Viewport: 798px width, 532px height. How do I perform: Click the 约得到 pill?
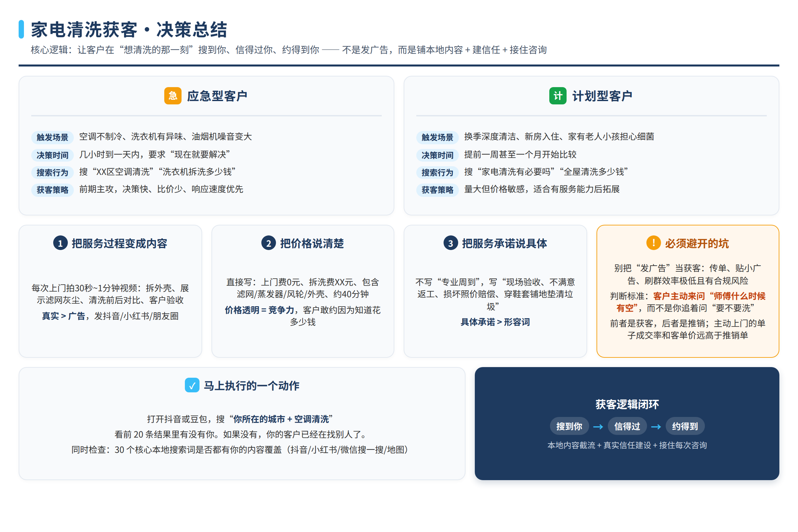[x=685, y=426]
